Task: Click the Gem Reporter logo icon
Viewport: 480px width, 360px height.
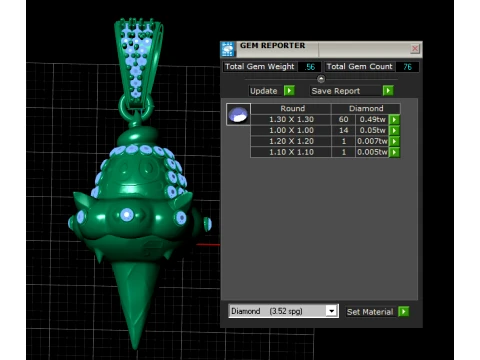Action: tap(228, 49)
